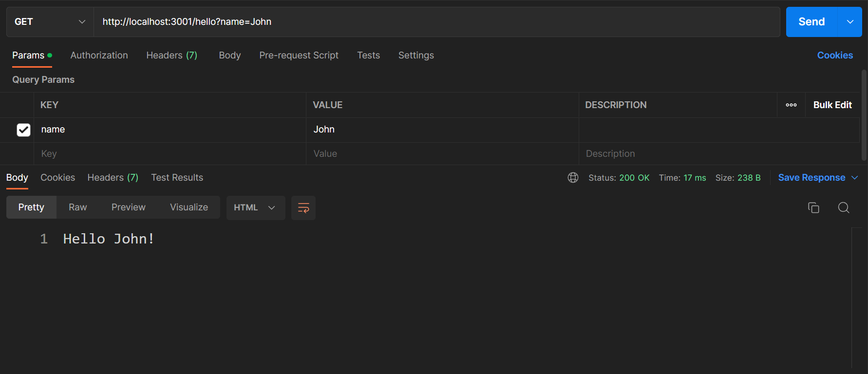Copy response body using copy icon
Screen dimensions: 868x374
click(813, 208)
